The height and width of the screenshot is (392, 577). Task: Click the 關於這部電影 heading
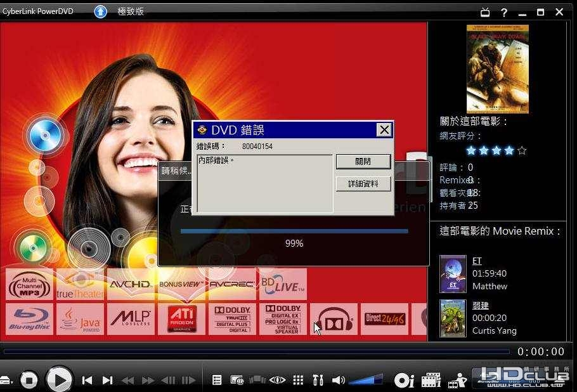(474, 121)
